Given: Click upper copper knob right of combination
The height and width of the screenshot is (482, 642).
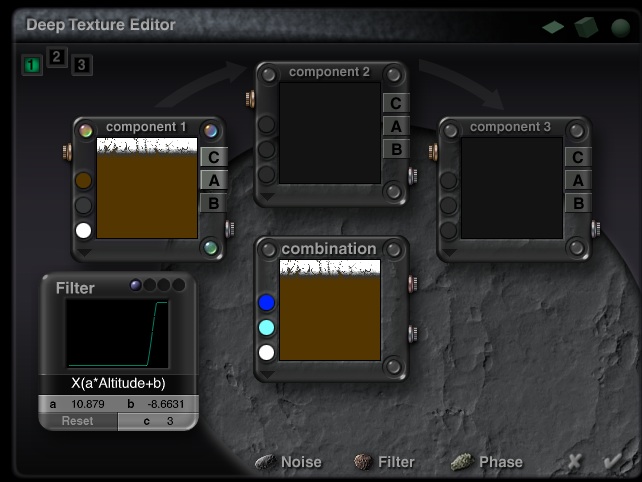Looking at the screenshot, I should pos(413,283).
